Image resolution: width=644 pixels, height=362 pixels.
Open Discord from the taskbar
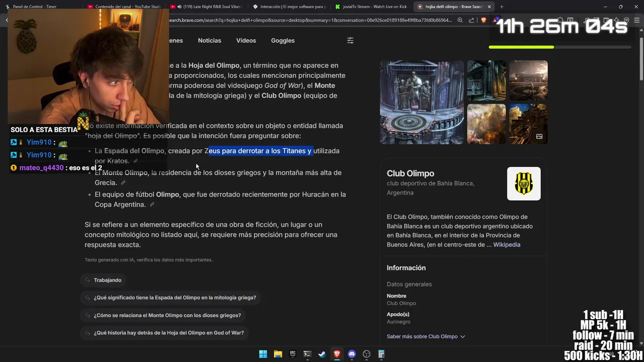352,354
